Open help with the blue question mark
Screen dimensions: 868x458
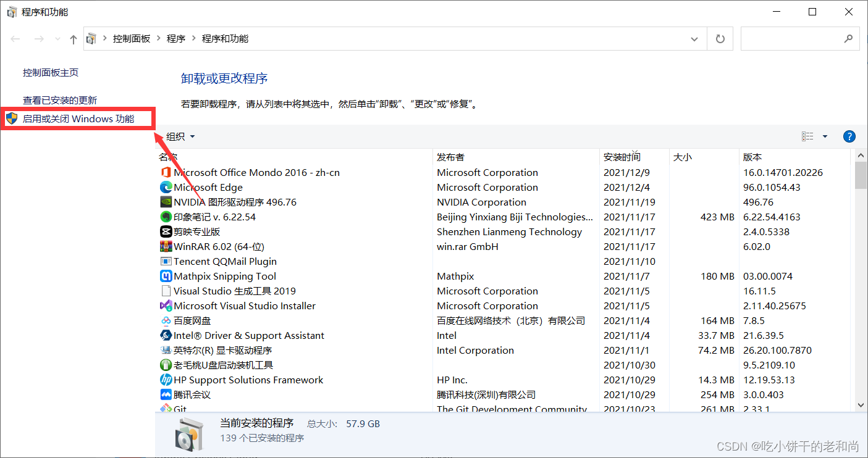pos(849,136)
